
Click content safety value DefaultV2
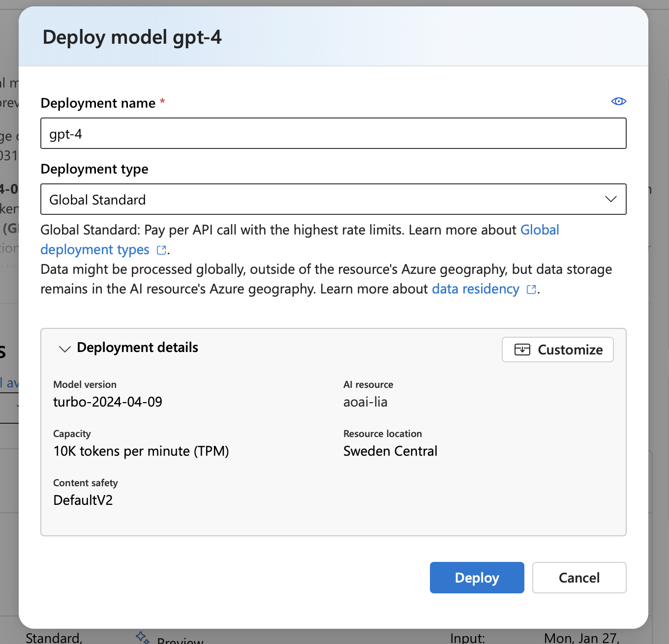coord(83,500)
